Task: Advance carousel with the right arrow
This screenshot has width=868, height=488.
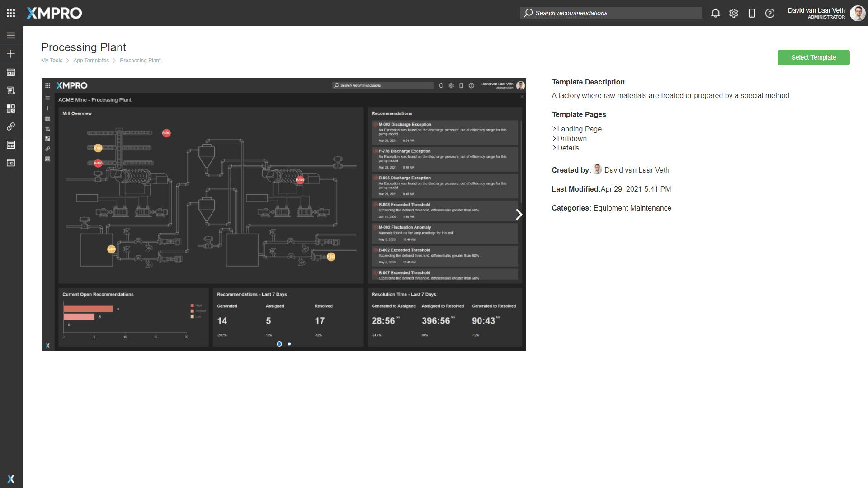Action: [519, 215]
